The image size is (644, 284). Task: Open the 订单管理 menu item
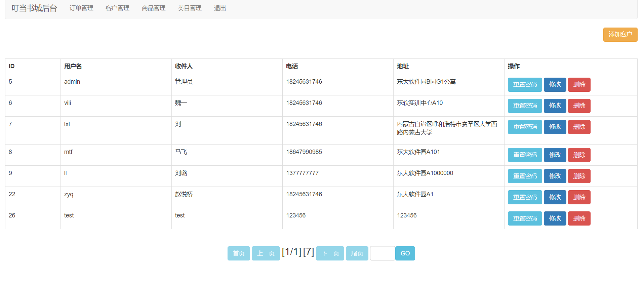pos(81,8)
